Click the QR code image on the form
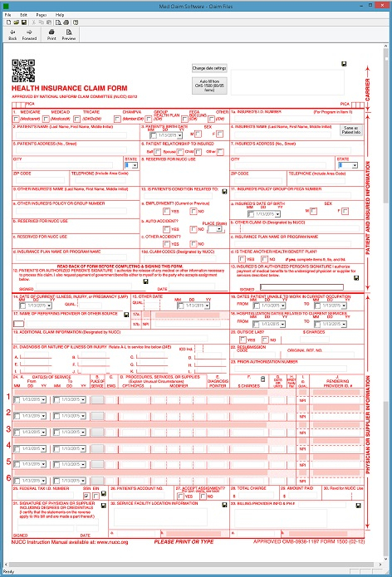 23,71
